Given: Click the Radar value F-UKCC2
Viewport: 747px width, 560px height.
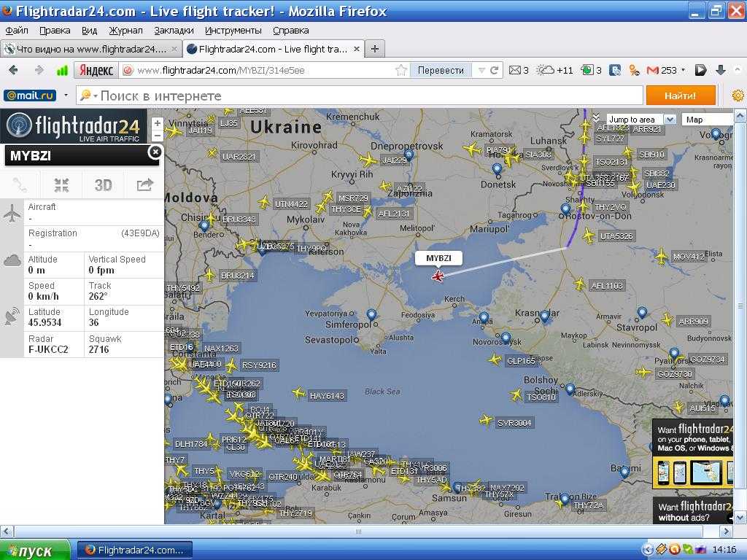Looking at the screenshot, I should click(48, 349).
